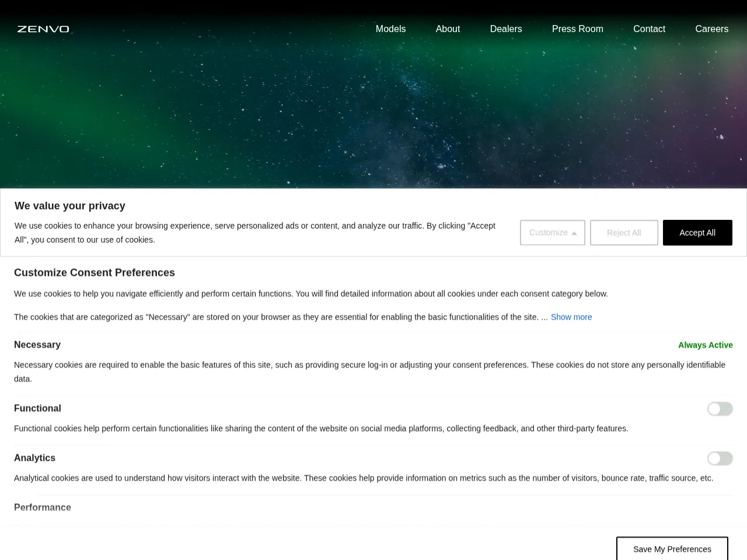Open the Models menu

pos(390,29)
